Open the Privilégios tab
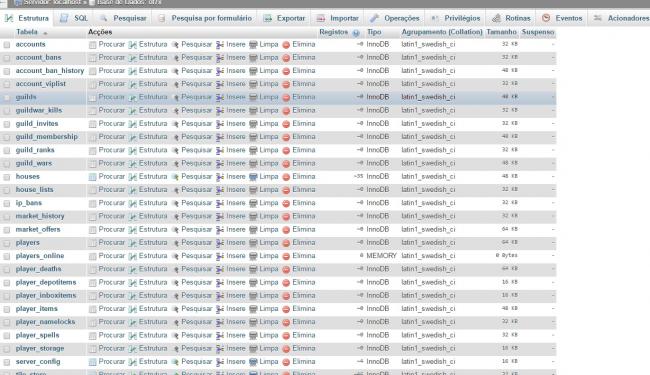650x375 pixels. pos(456,18)
